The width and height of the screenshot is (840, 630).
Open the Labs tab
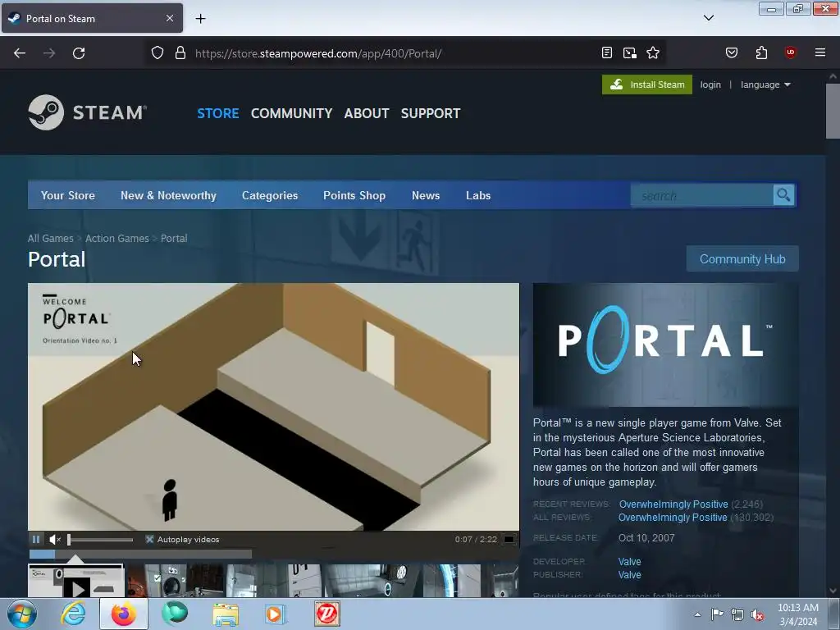click(478, 195)
